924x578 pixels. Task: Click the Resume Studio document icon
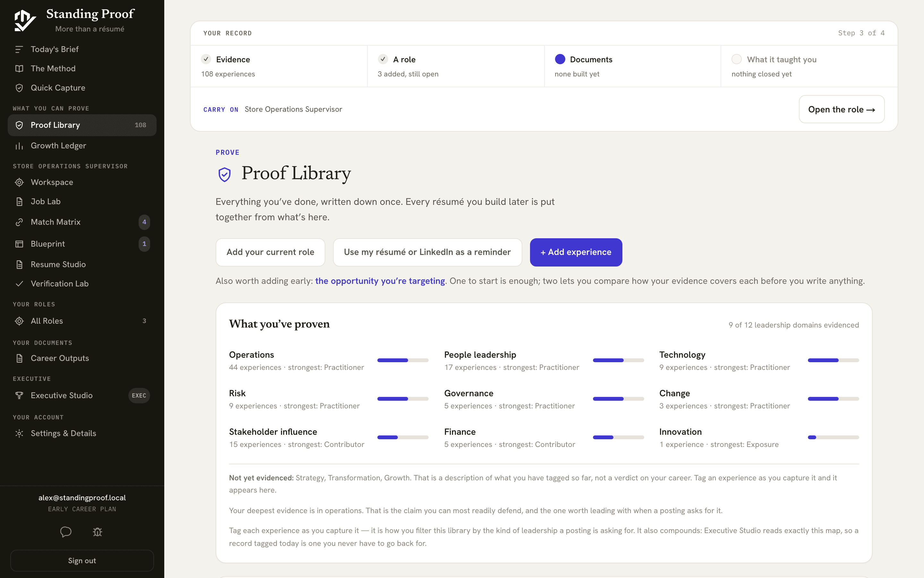(x=19, y=265)
